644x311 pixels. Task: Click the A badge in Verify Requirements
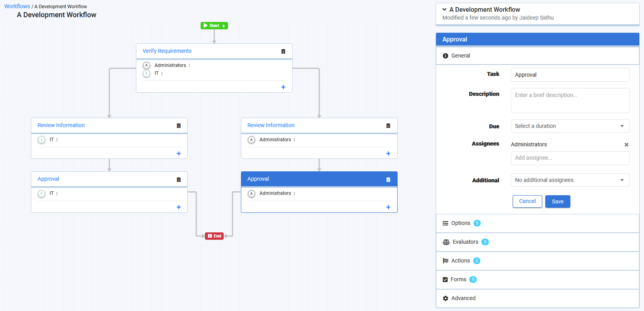pyautogui.click(x=147, y=65)
